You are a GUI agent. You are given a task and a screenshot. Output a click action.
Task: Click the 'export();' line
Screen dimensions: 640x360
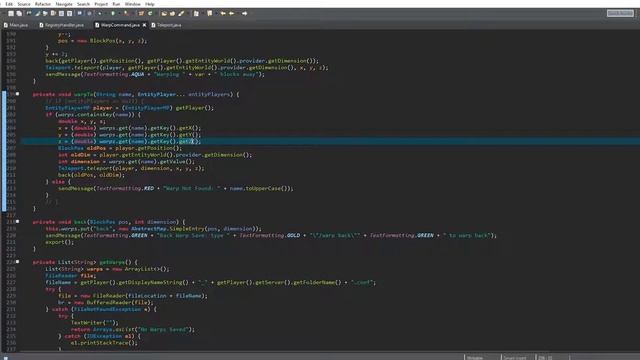click(x=60, y=242)
